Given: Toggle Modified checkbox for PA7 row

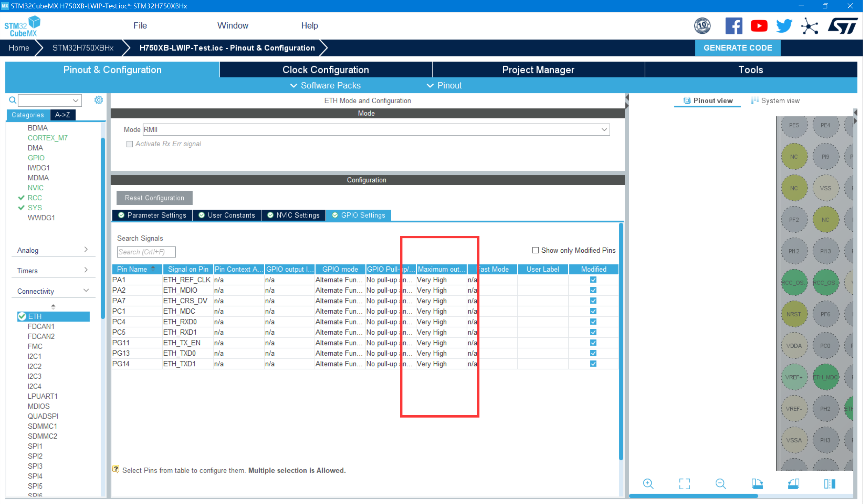Looking at the screenshot, I should click(593, 301).
